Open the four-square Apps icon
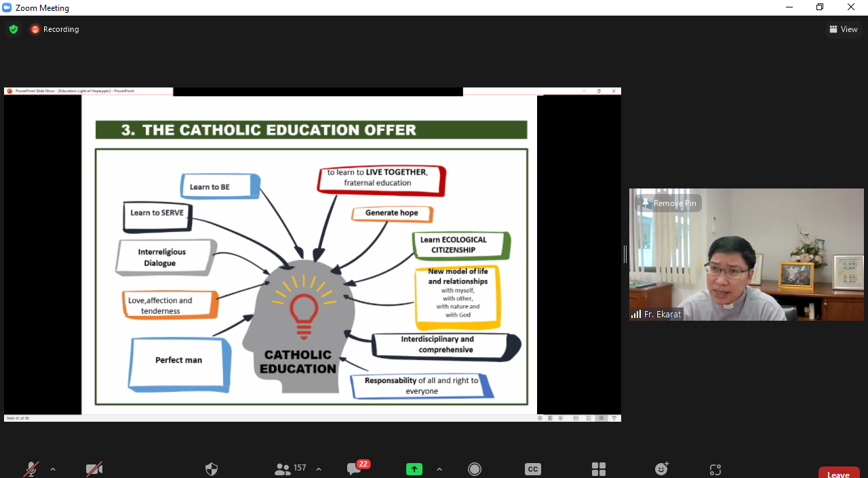The height and width of the screenshot is (478, 868). click(x=599, y=469)
